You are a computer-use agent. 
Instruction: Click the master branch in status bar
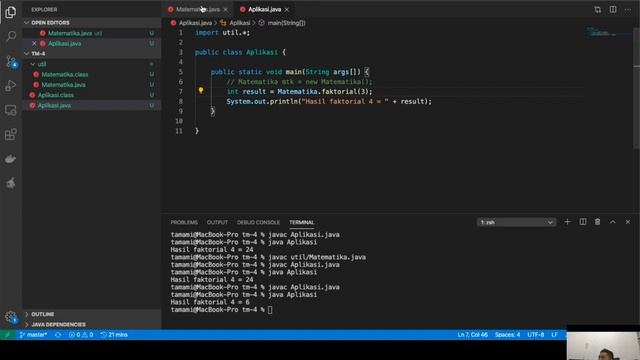pyautogui.click(x=33, y=335)
